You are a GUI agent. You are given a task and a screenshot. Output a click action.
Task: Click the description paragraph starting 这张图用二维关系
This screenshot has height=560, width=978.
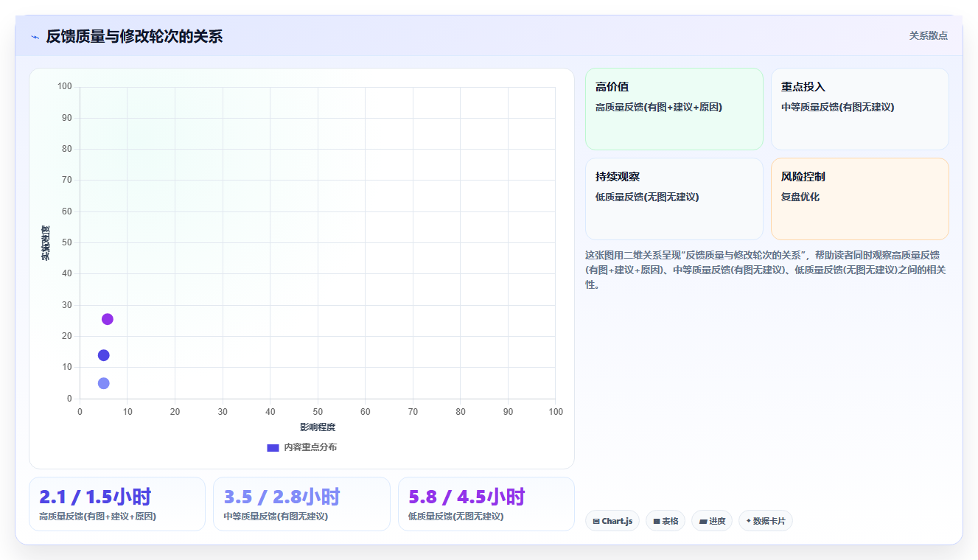tap(766, 270)
